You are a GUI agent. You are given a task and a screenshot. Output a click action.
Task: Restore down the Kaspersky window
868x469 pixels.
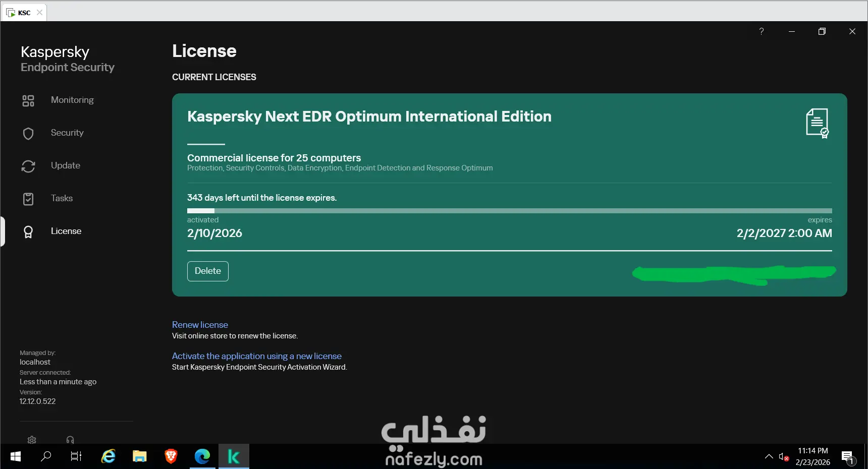(822, 31)
